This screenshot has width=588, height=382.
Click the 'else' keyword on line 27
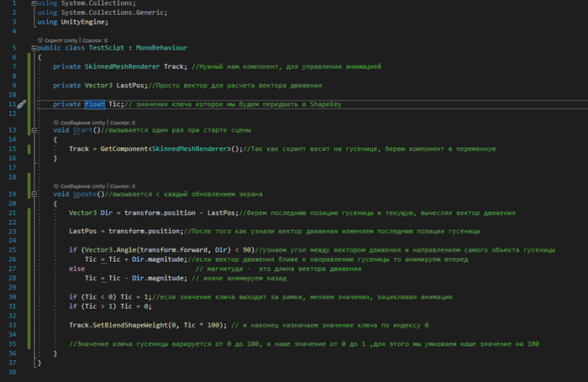pyautogui.click(x=76, y=268)
